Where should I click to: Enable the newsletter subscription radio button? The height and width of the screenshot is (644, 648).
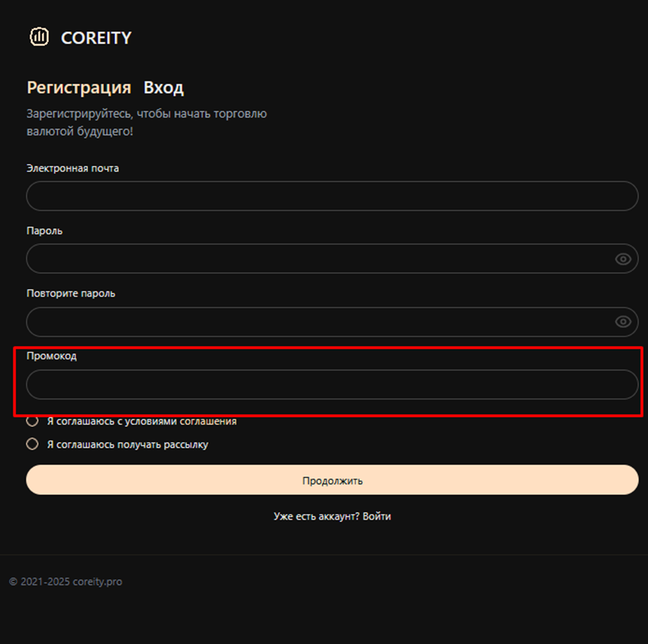pos(32,444)
